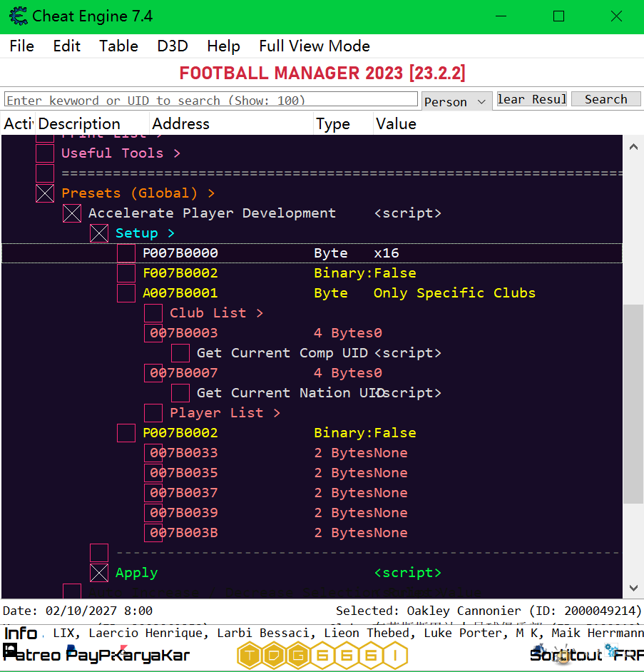This screenshot has width=644, height=672.
Task: Click the Info label icon
Action: [x=21, y=633]
